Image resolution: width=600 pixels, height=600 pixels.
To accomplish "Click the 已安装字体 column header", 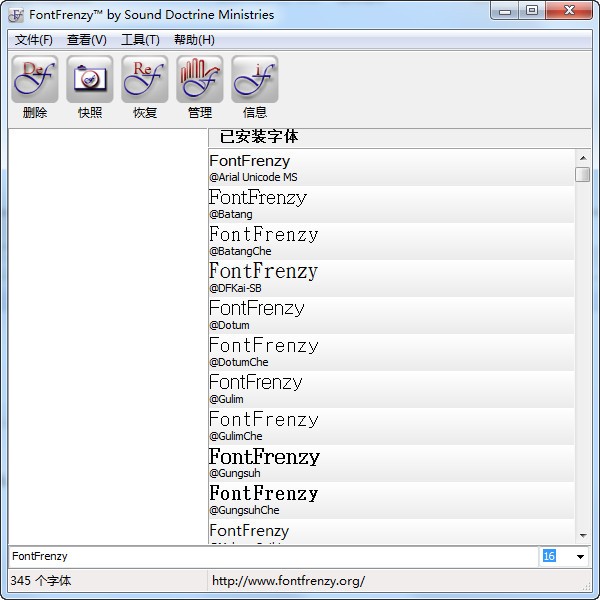I will (399, 137).
